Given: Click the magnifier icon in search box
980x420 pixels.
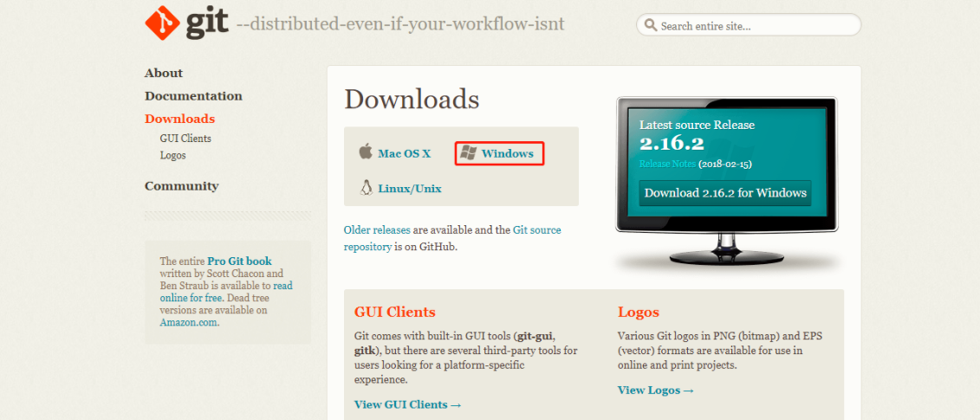Looking at the screenshot, I should pyautogui.click(x=651, y=25).
